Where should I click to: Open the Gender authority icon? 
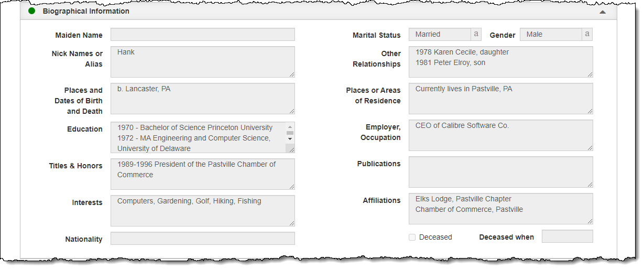click(587, 34)
